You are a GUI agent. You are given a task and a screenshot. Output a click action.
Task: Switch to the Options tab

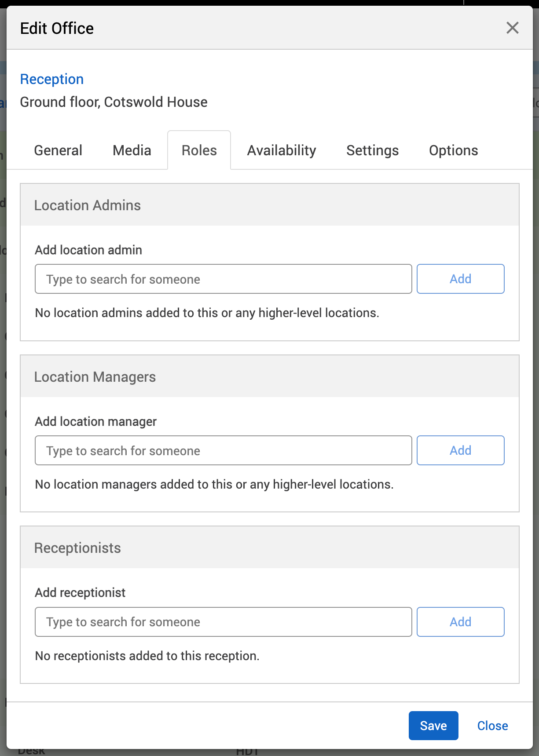[453, 150]
